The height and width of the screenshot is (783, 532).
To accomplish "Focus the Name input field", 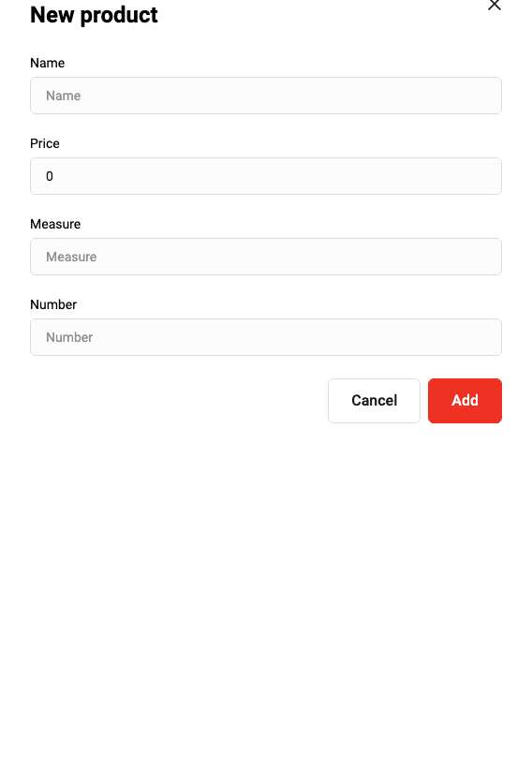I will click(x=266, y=96).
